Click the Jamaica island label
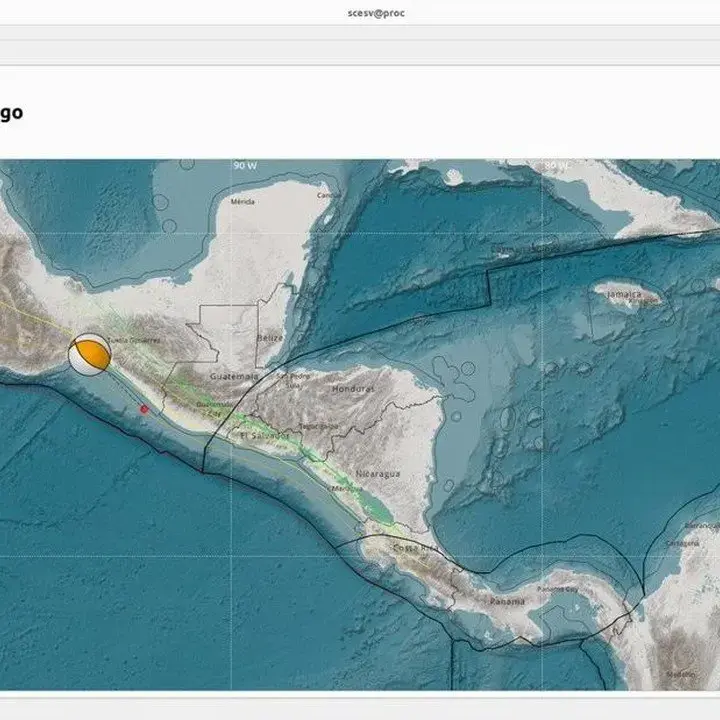The height and width of the screenshot is (720, 720). 624,294
